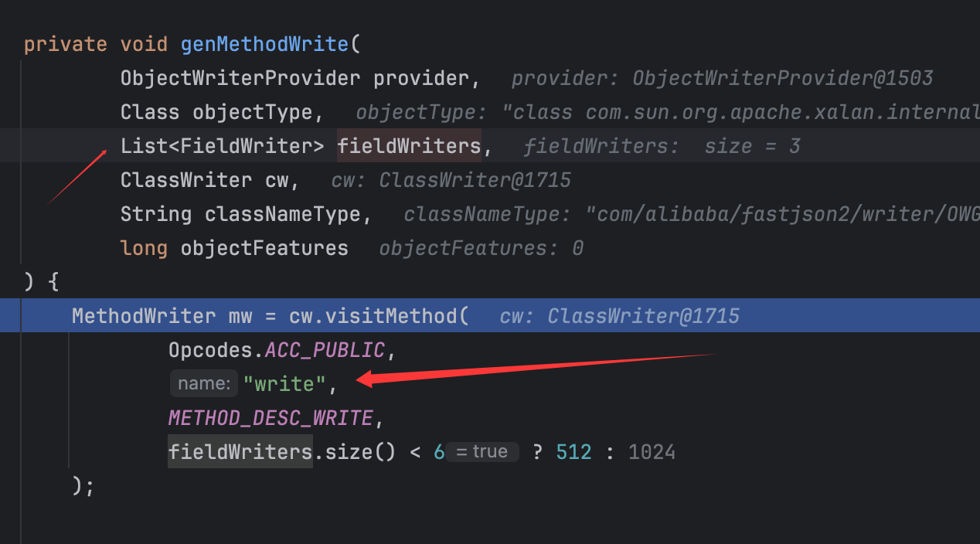
Task: Click the "write" string literal
Action: pos(284,384)
